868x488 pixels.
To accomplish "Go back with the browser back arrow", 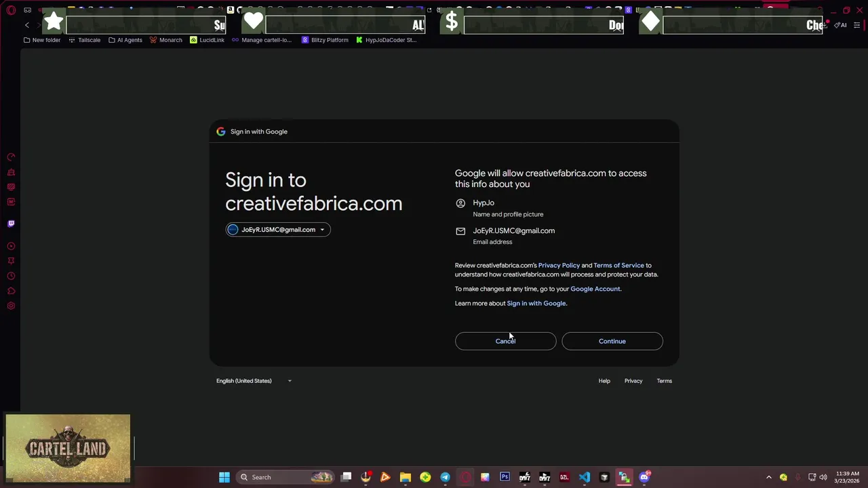I will click(27, 25).
